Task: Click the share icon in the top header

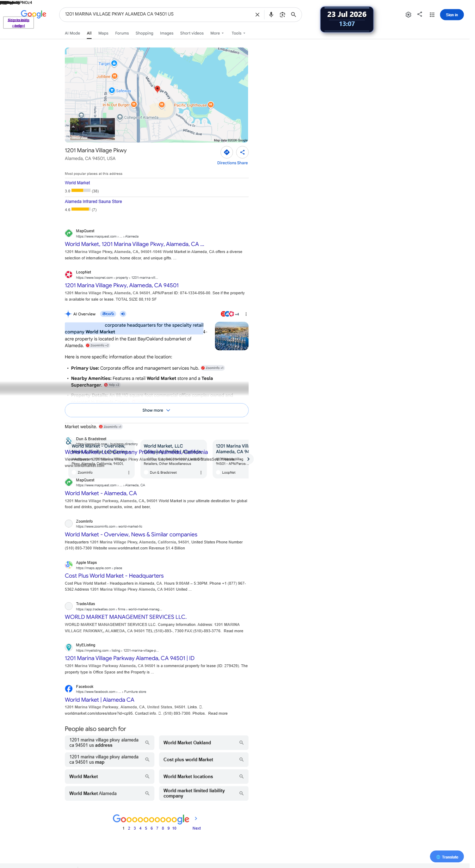Action: point(420,14)
